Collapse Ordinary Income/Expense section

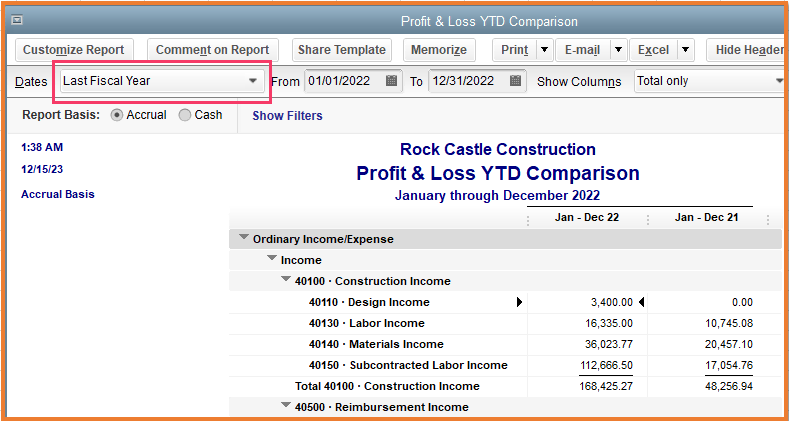pos(244,237)
